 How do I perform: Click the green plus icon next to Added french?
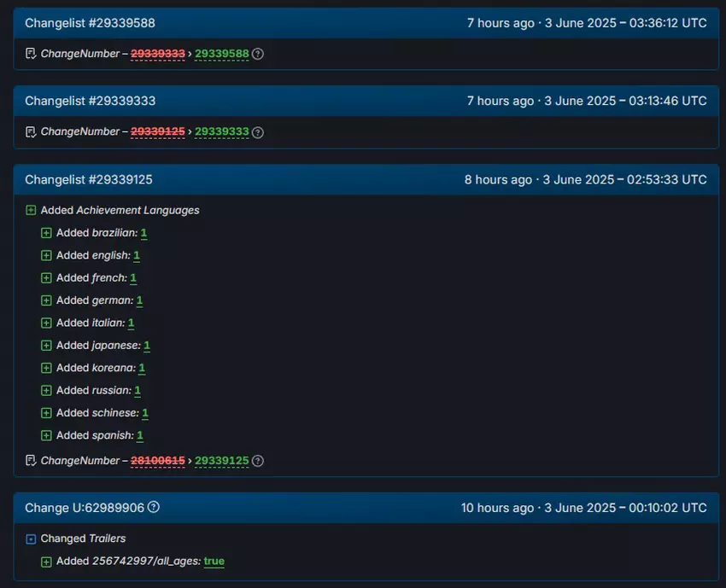point(46,277)
